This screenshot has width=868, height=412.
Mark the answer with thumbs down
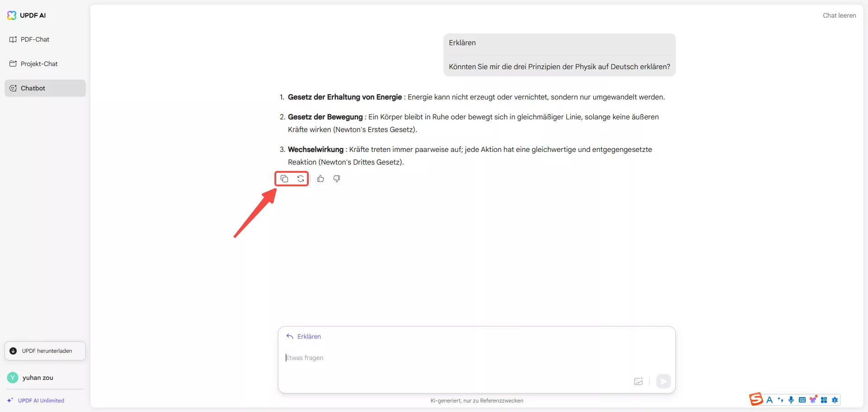[337, 179]
